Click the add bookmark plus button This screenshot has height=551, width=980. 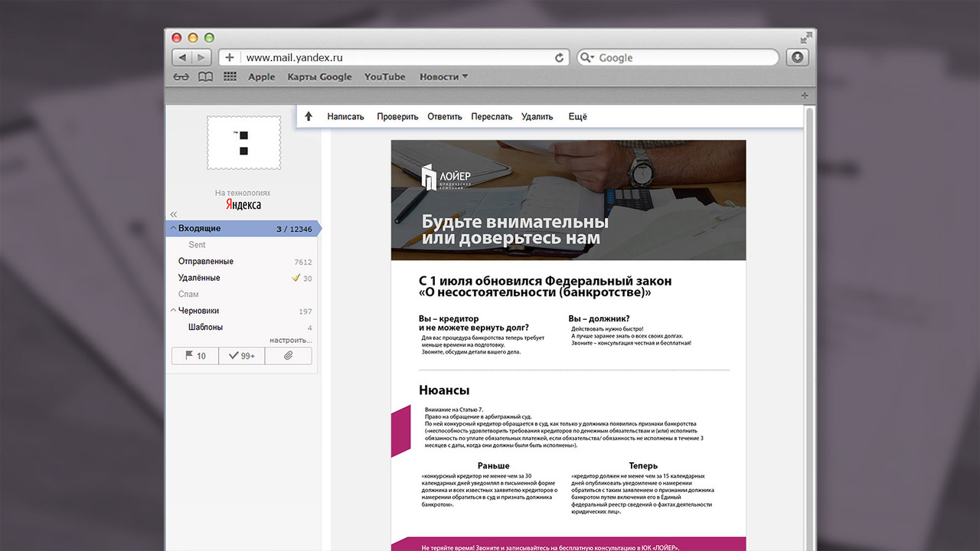[229, 58]
